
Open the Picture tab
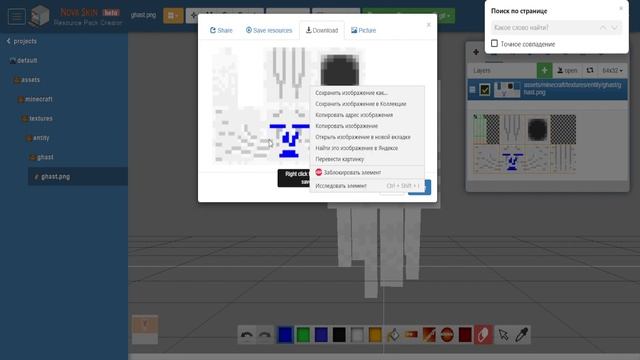tap(363, 30)
